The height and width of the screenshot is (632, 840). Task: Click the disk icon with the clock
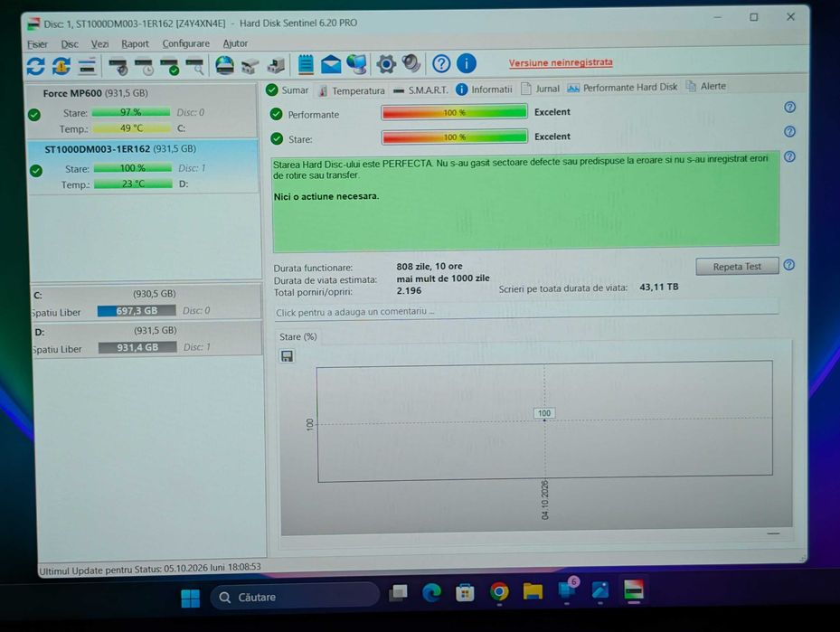(144, 66)
